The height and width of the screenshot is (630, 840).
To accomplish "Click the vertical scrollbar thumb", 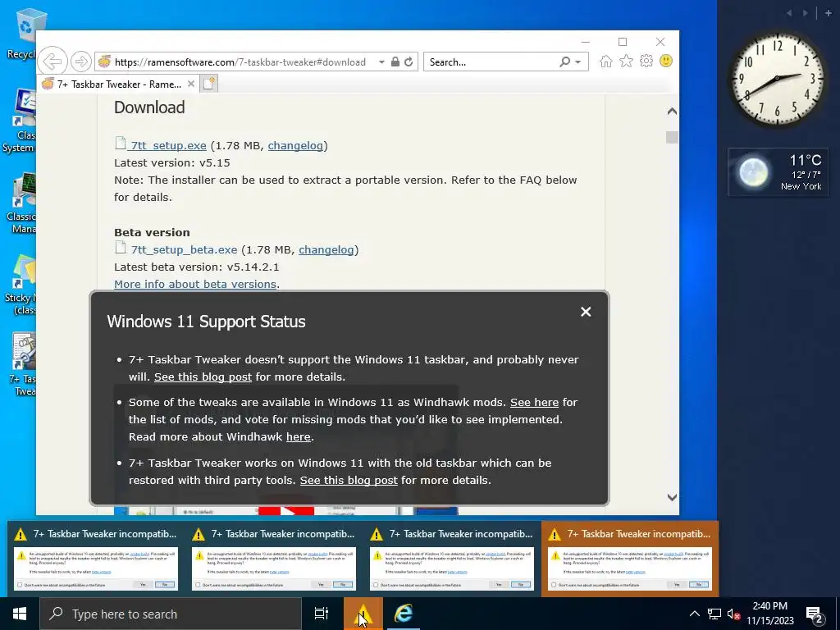I will click(x=672, y=137).
